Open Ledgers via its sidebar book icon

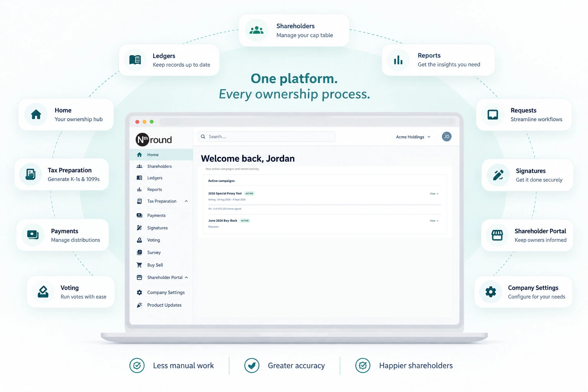pos(139,178)
